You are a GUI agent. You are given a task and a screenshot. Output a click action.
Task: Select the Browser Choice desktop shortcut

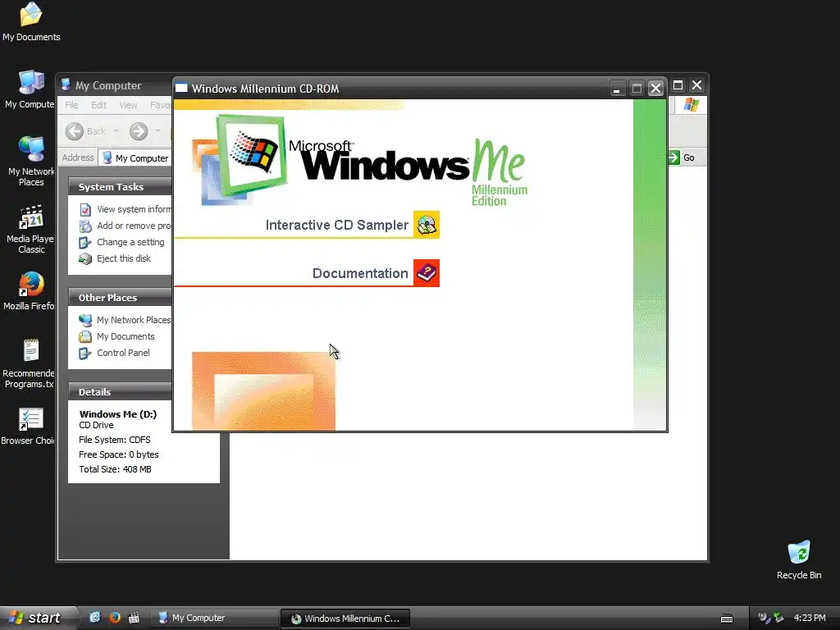tap(29, 427)
